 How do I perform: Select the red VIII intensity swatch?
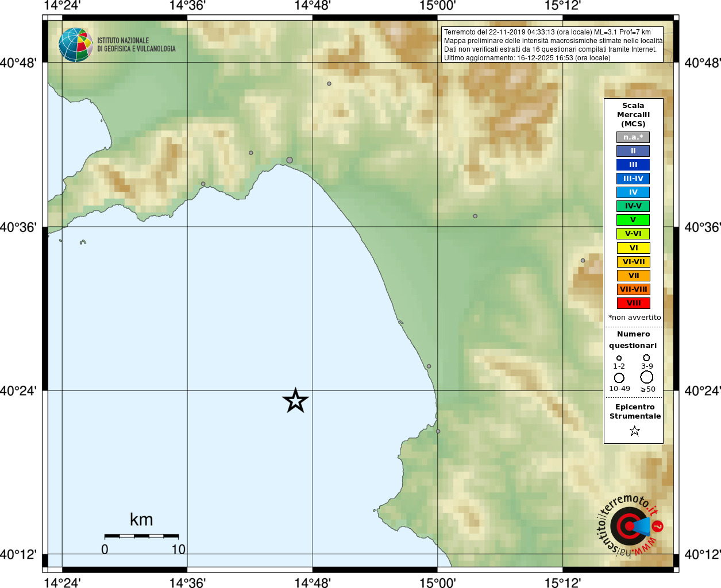coord(633,303)
